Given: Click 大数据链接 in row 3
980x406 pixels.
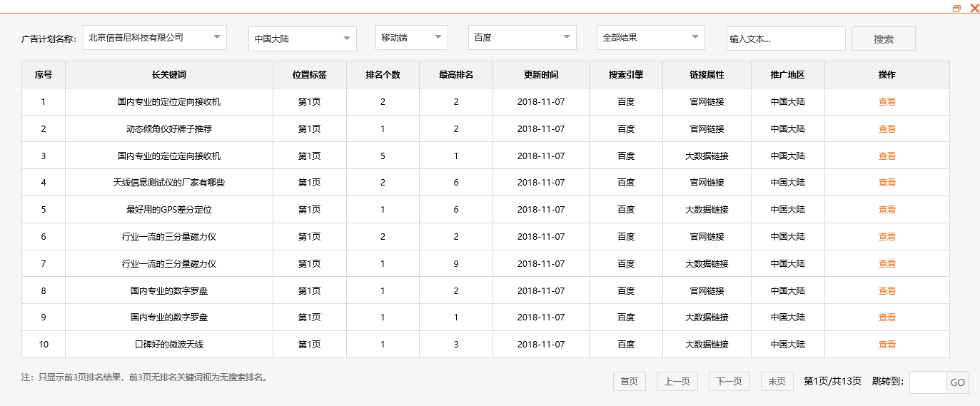Looking at the screenshot, I should click(x=707, y=156).
